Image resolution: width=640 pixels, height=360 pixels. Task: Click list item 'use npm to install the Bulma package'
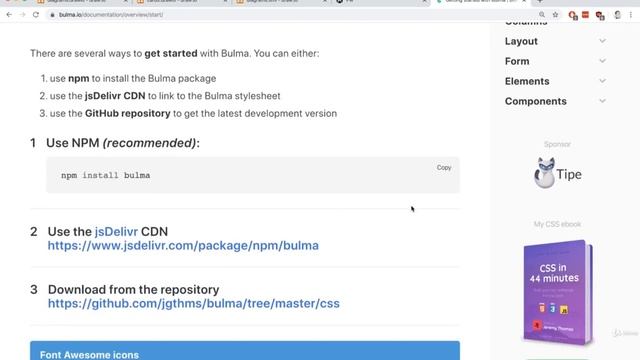pyautogui.click(x=133, y=78)
